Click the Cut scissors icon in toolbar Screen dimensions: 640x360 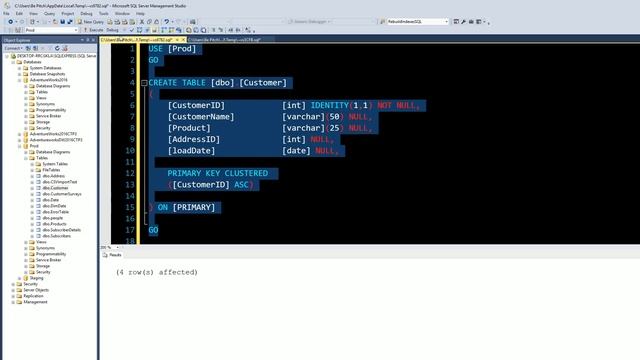[x=142, y=22]
